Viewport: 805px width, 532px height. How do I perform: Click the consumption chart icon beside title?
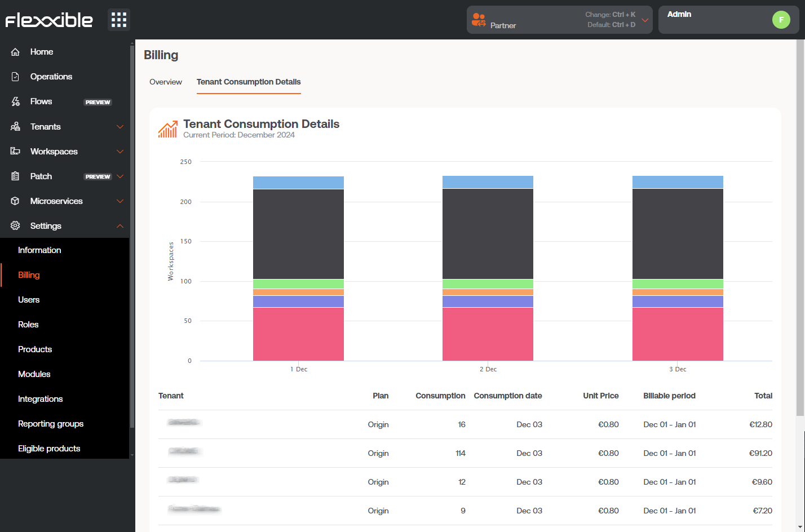pos(168,129)
